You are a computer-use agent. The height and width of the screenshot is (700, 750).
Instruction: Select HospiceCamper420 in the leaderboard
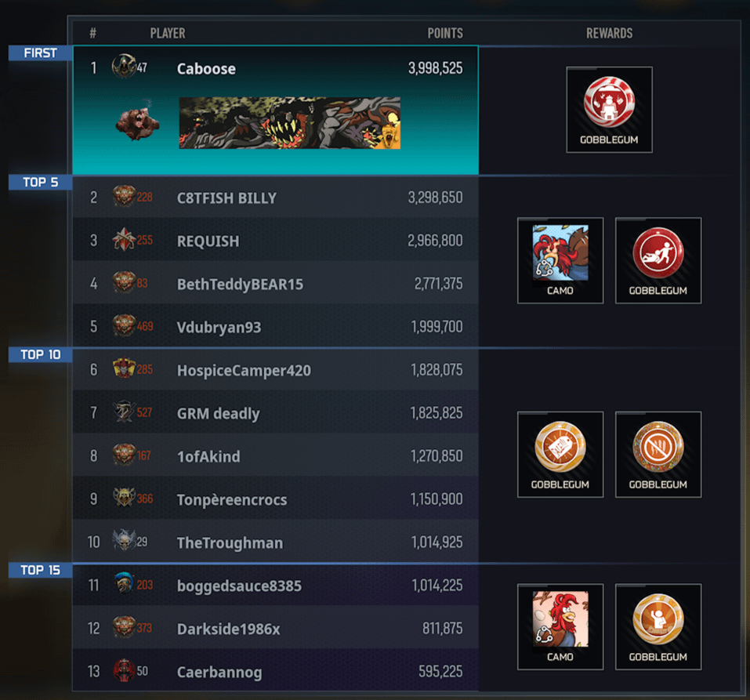276,370
